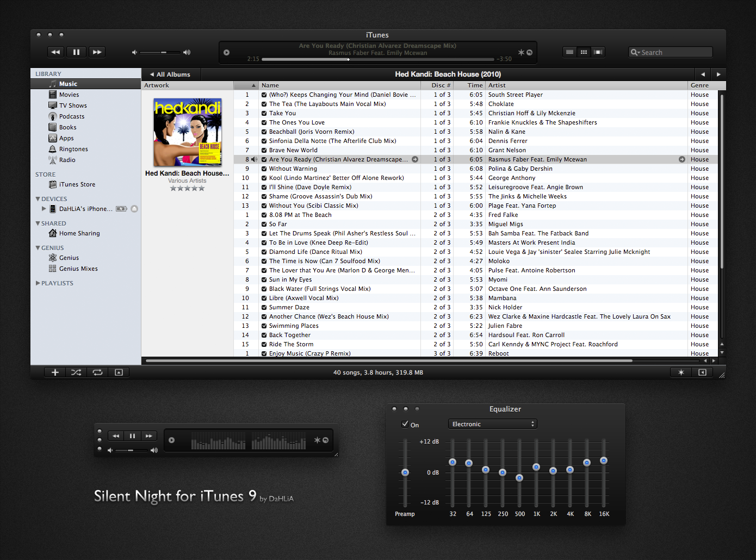This screenshot has width=756, height=560.
Task: Collapse the Shared section
Action: [37, 223]
